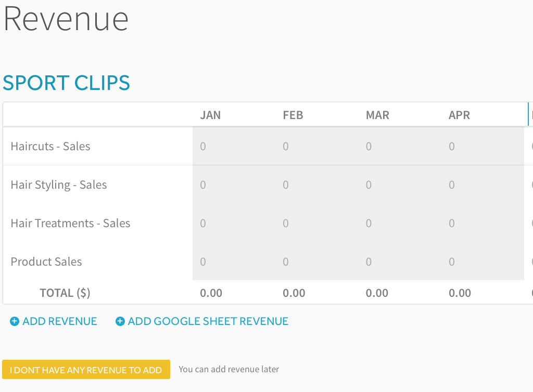Image resolution: width=533 pixels, height=392 pixels.
Task: Select the Product Sales March cell
Action: click(x=400, y=262)
